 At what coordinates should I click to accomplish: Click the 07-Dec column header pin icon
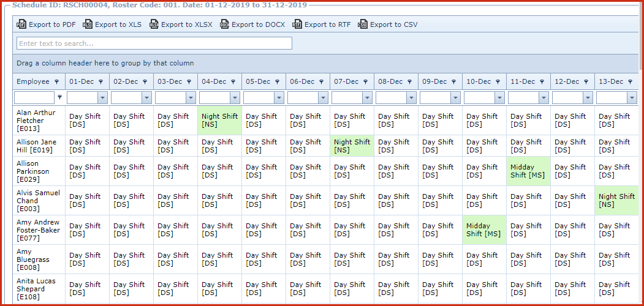click(366, 82)
